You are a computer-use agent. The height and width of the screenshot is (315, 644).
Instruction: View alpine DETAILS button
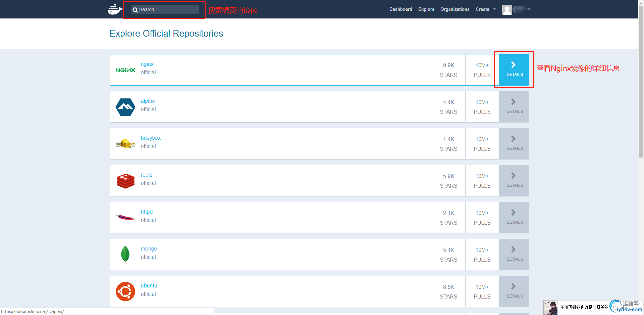click(x=514, y=107)
